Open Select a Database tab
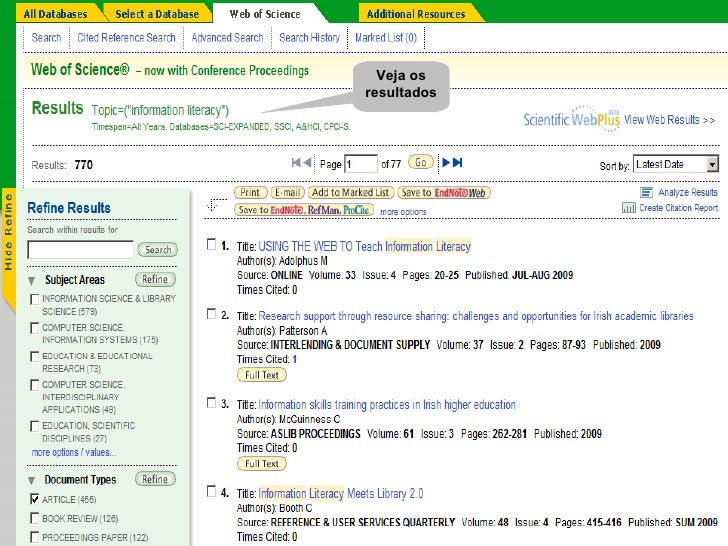728x546 pixels. tap(157, 14)
